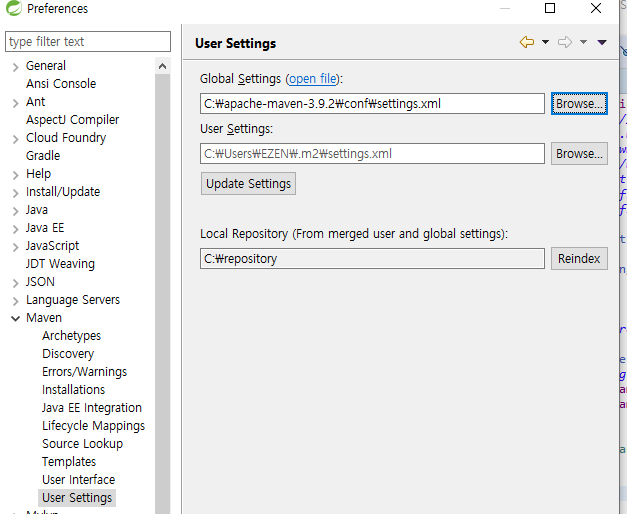627x514 pixels.
Task: Select Gradle preference page
Action: point(43,156)
